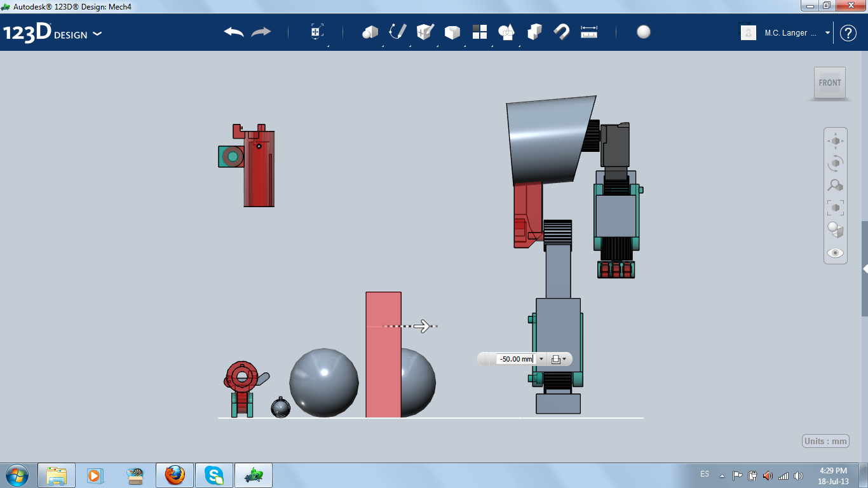868x488 pixels.
Task: Open Skype from the taskbar
Action: click(214, 475)
